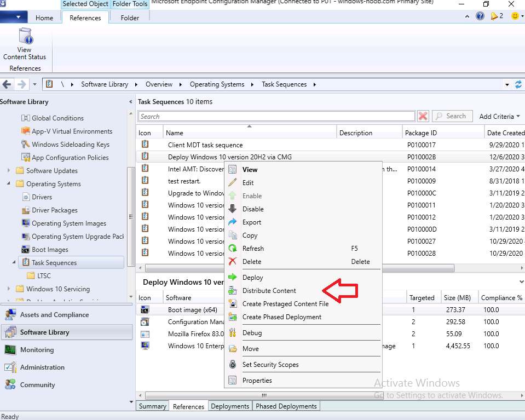This screenshot has width=525, height=420.
Task: Click the green Deploy arrow icon
Action: (x=232, y=277)
